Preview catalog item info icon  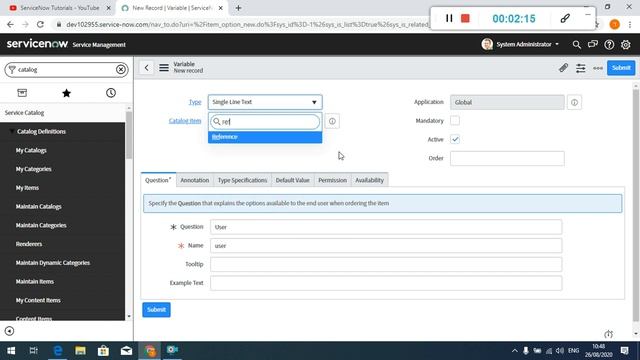(332, 121)
